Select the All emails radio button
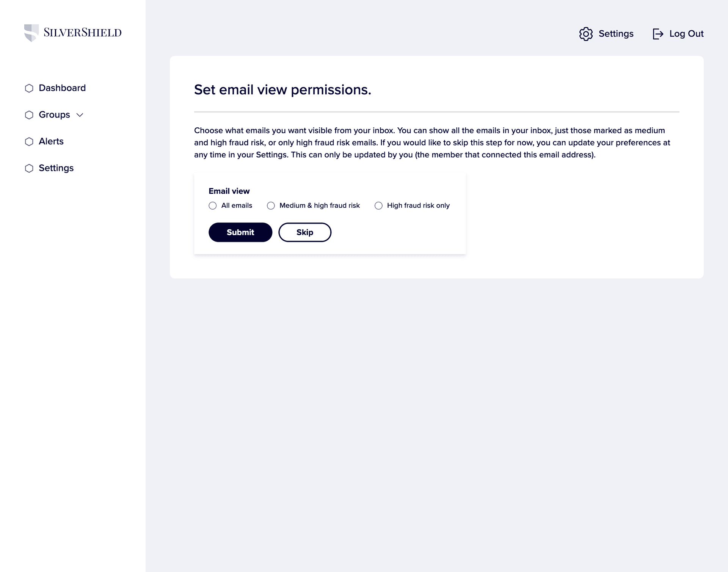The image size is (728, 572). [x=213, y=205]
